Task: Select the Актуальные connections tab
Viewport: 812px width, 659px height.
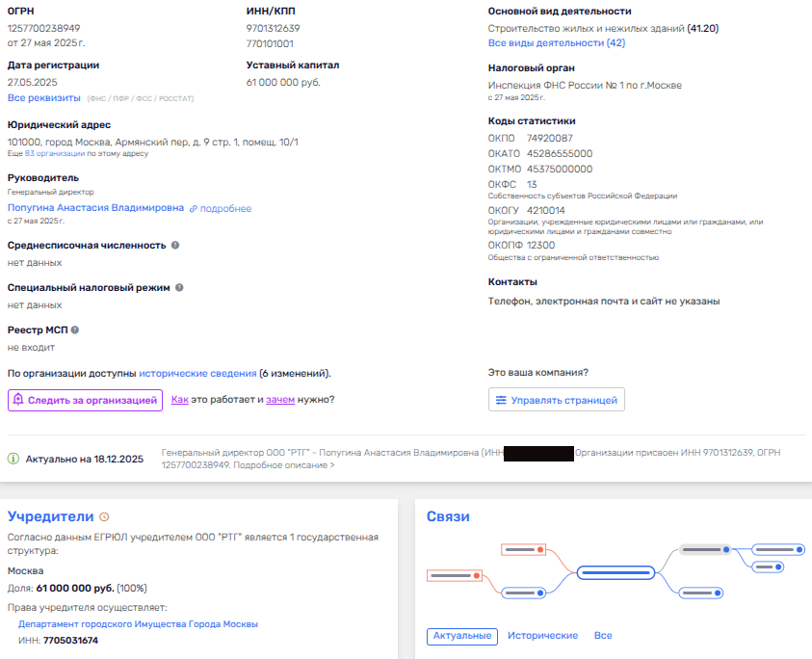Action: [x=462, y=636]
